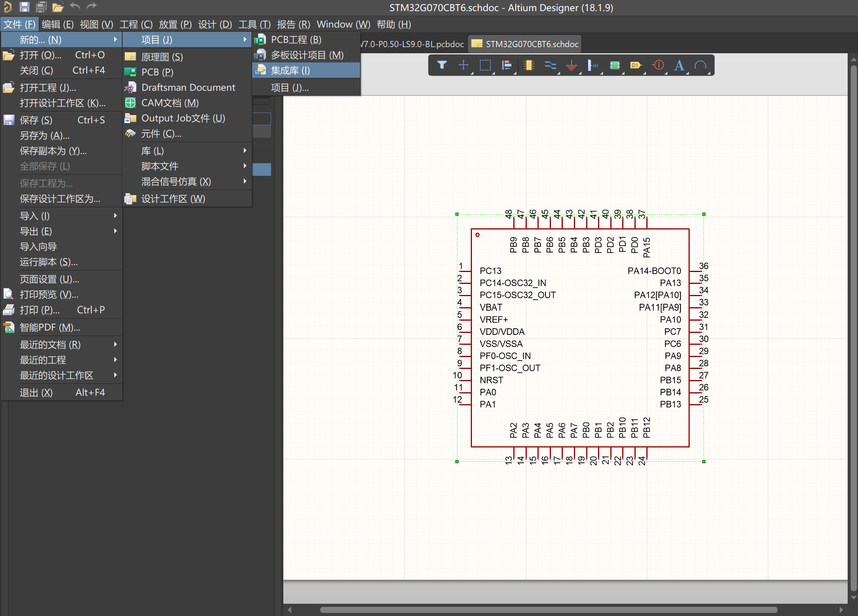The height and width of the screenshot is (616, 858).
Task: Expand the 导入 (I) submenu
Action: point(62,216)
